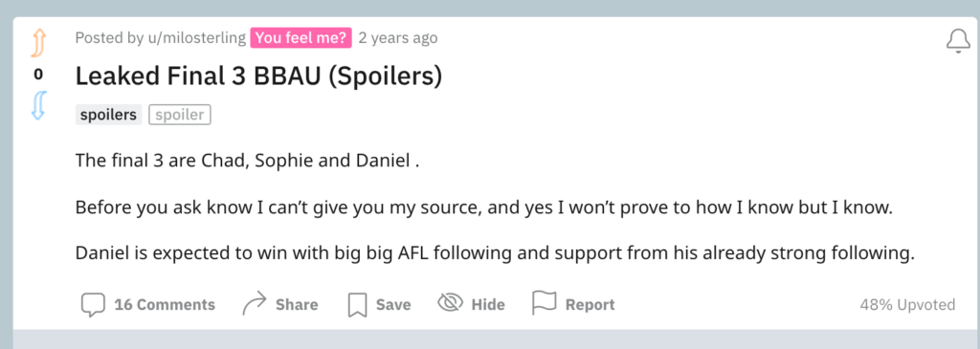Select the 'Share' text label
The width and height of the screenshot is (980, 349).
point(297,305)
